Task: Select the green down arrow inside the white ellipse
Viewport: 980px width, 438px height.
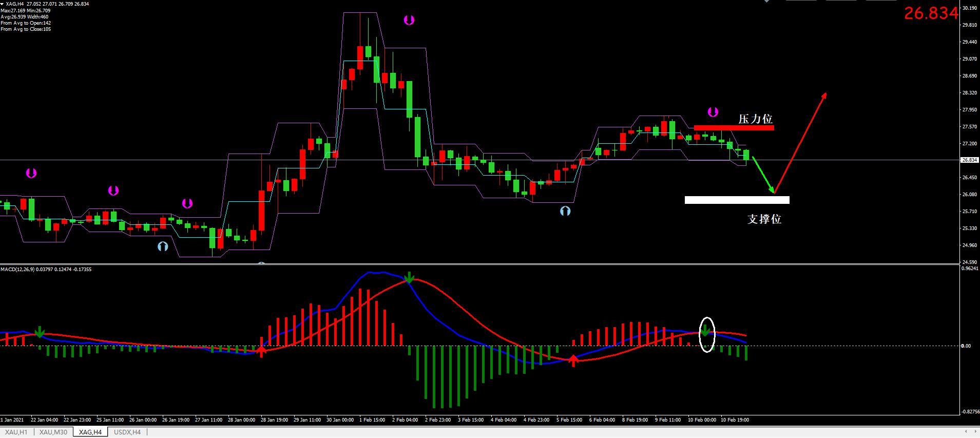Action: tap(706, 331)
